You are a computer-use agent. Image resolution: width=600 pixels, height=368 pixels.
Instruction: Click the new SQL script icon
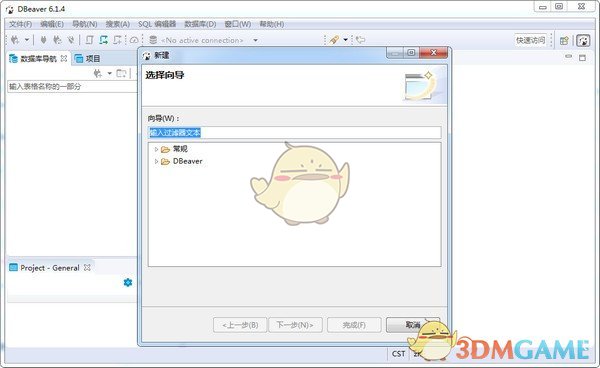(117, 40)
